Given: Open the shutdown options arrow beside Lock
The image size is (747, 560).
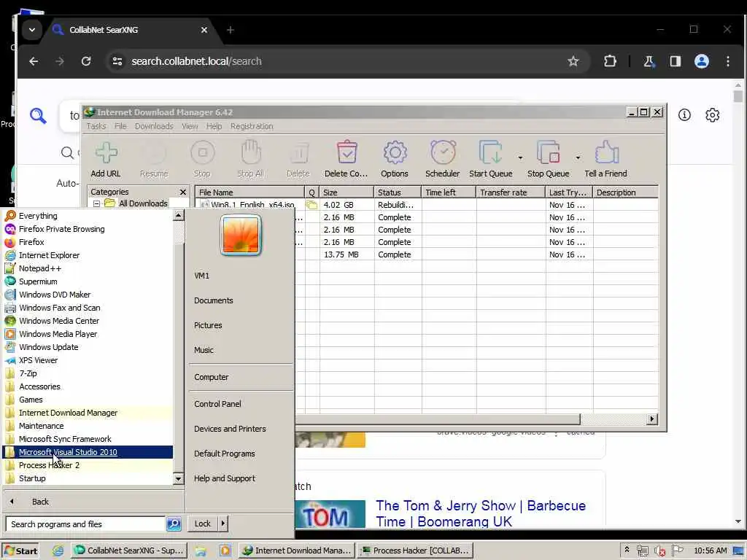Looking at the screenshot, I should [x=222, y=524].
